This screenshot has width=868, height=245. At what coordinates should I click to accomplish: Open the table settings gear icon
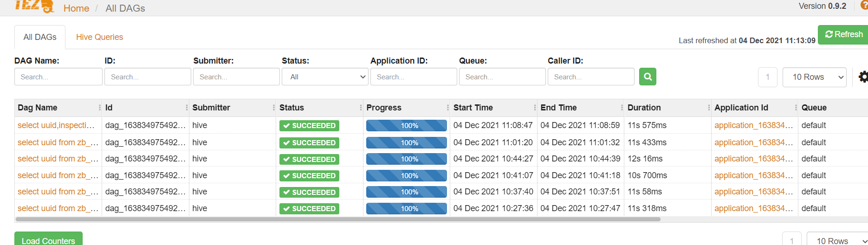coord(863,77)
